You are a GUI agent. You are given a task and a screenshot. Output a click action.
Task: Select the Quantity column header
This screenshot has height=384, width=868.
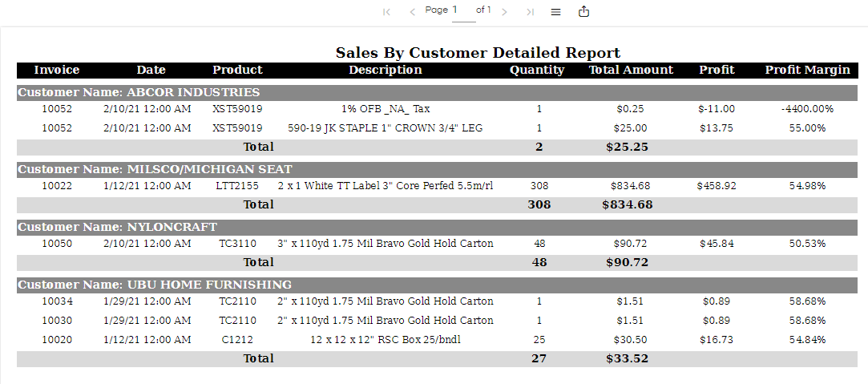(x=537, y=70)
